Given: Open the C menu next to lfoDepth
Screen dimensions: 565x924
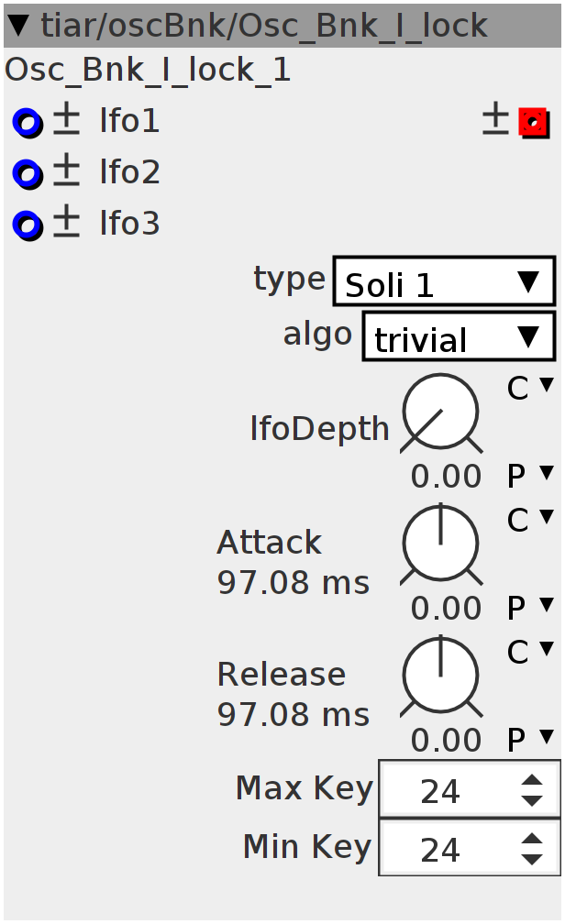Looking at the screenshot, I should pyautogui.click(x=530, y=388).
